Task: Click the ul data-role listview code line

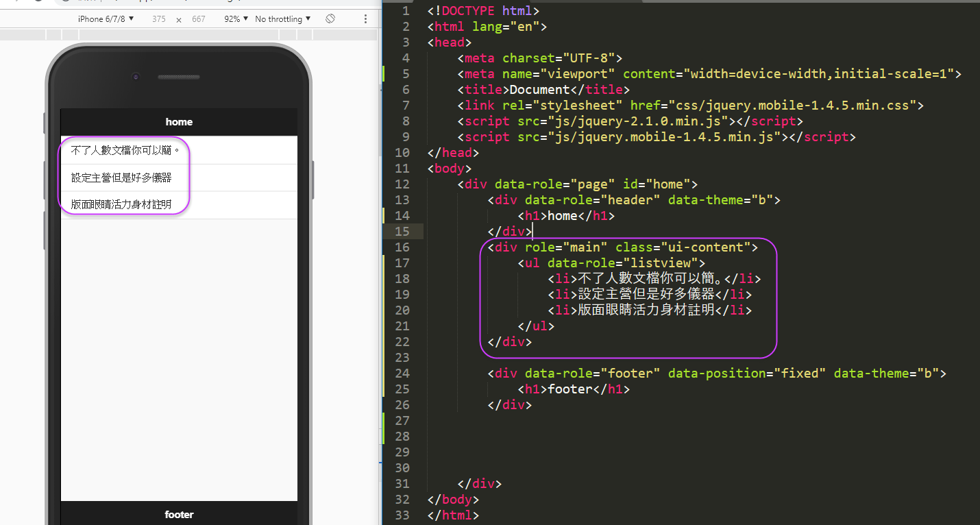Action: click(611, 263)
